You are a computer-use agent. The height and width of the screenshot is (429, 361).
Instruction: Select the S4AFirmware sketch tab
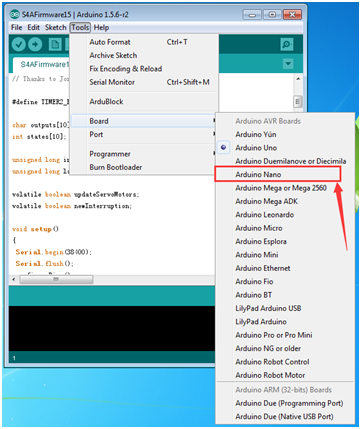click(42, 65)
